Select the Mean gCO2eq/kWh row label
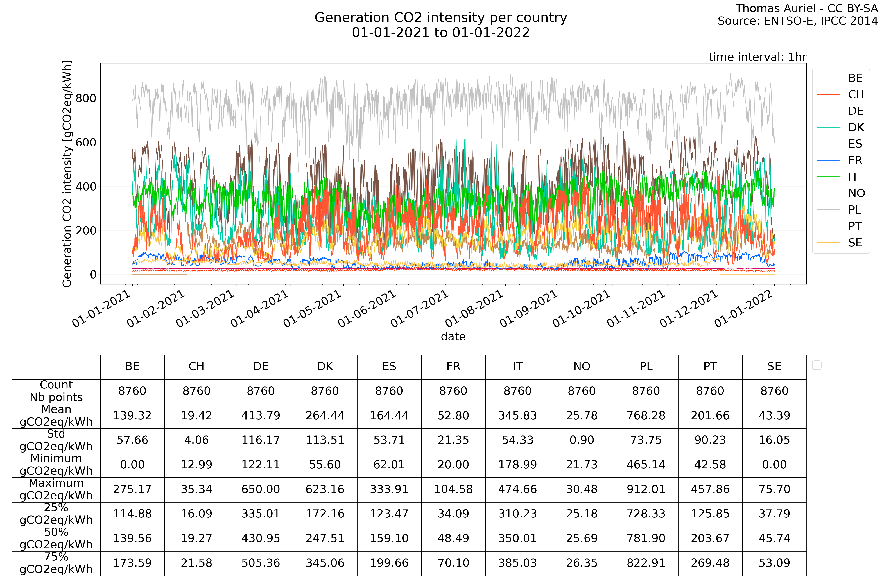Viewport: 882px width, 588px height. click(x=56, y=415)
